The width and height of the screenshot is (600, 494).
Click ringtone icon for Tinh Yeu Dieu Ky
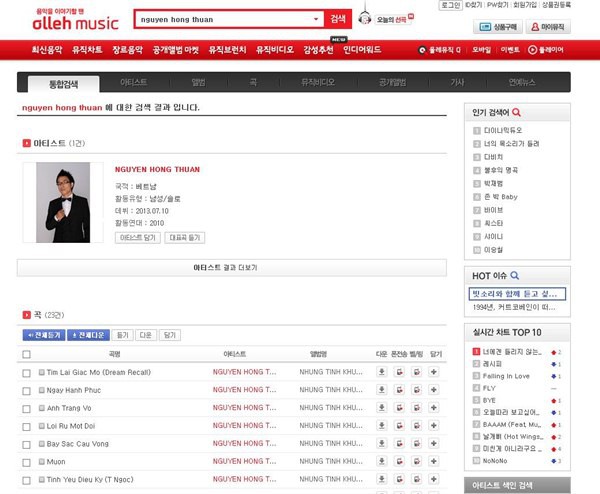(x=399, y=479)
